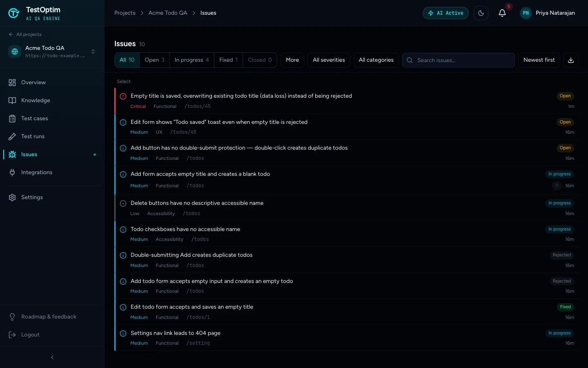
Task: Open the More status filter
Action: 292,60
